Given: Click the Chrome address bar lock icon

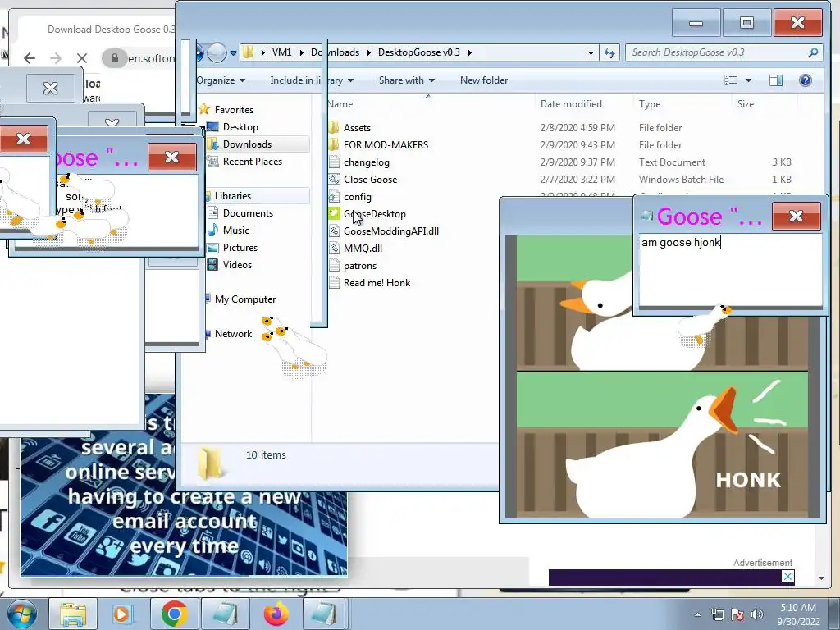Looking at the screenshot, I should (114, 58).
